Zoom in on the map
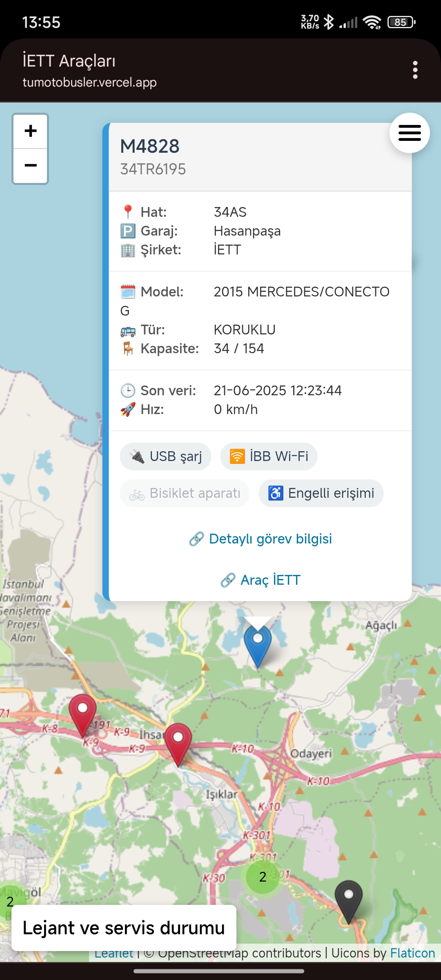Screen dimensions: 441x980 point(31,131)
